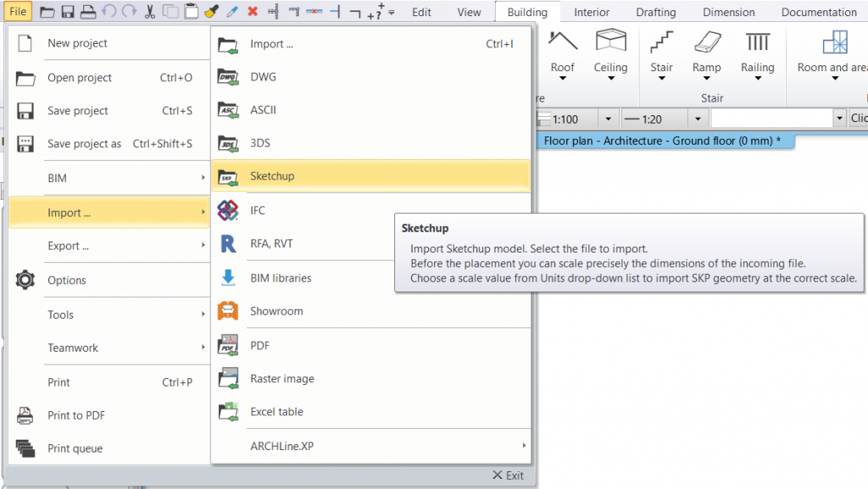The width and height of the screenshot is (868, 489).
Task: Click the save floppy icon in quick toolbar
Action: coord(68,12)
